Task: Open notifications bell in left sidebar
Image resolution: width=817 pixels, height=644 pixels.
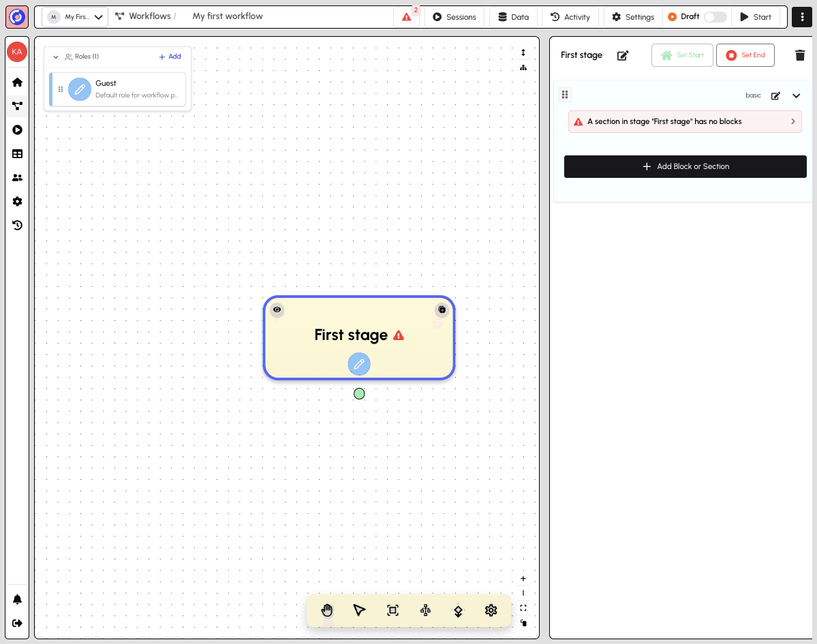Action: click(x=18, y=600)
